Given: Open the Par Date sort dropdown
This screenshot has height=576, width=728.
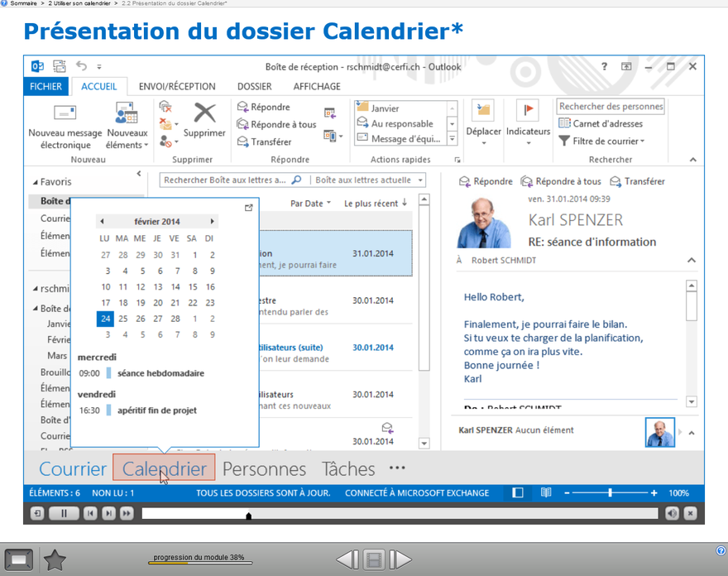Looking at the screenshot, I should pyautogui.click(x=310, y=203).
